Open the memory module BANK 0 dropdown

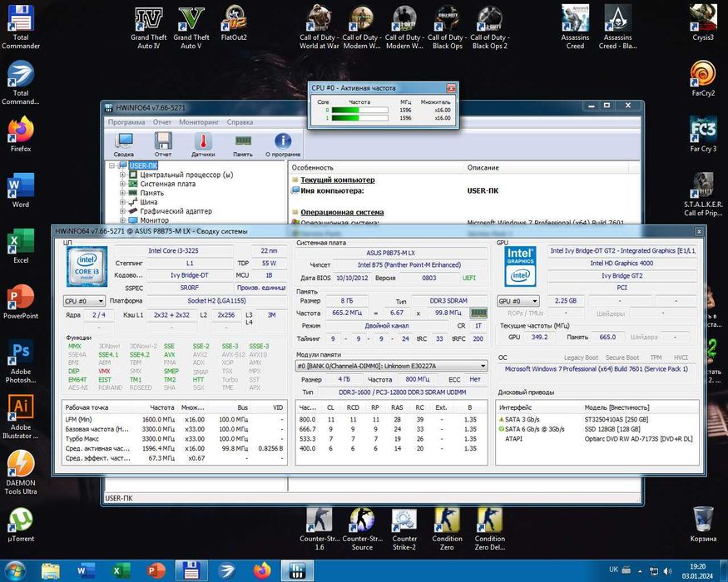point(391,366)
